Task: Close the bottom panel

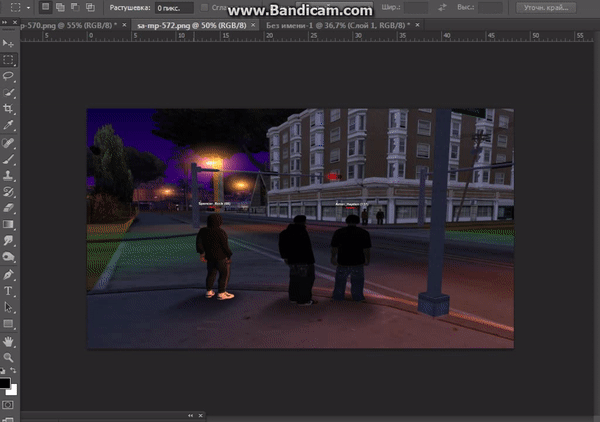Action: pos(201,415)
